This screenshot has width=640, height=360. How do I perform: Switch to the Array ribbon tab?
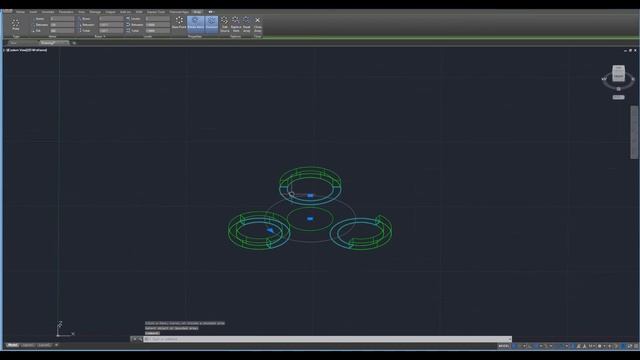pos(198,12)
